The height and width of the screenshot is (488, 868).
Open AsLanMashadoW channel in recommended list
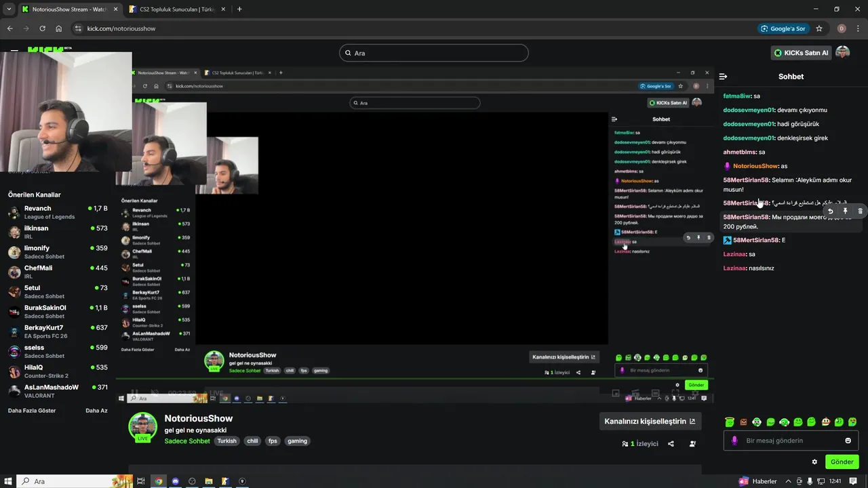coord(58,391)
